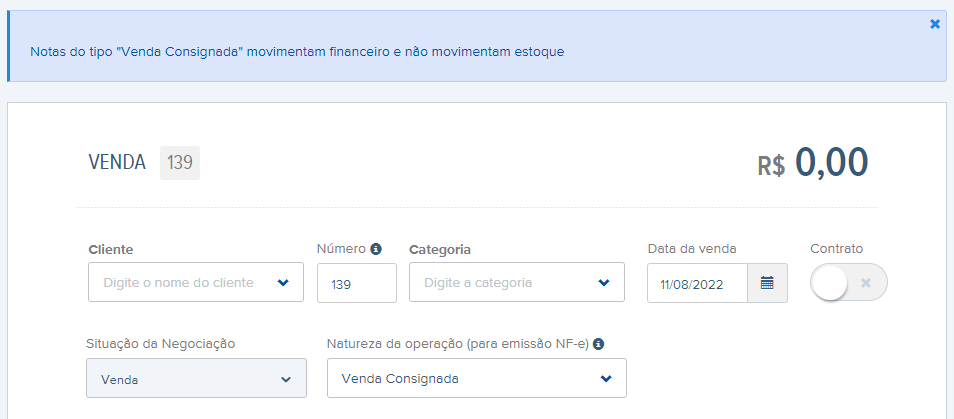
Task: Click the R$ 0,00 total amount
Action: click(x=813, y=163)
